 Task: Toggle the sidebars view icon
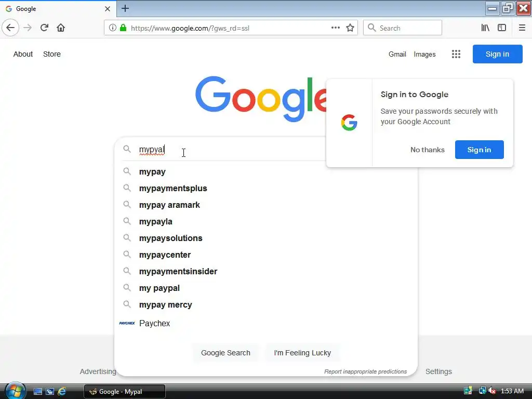tap(502, 28)
